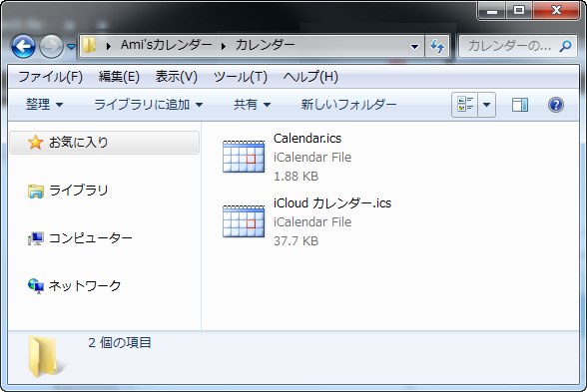Click 新しいフォルダー button
This screenshot has height=392, width=587.
point(349,105)
